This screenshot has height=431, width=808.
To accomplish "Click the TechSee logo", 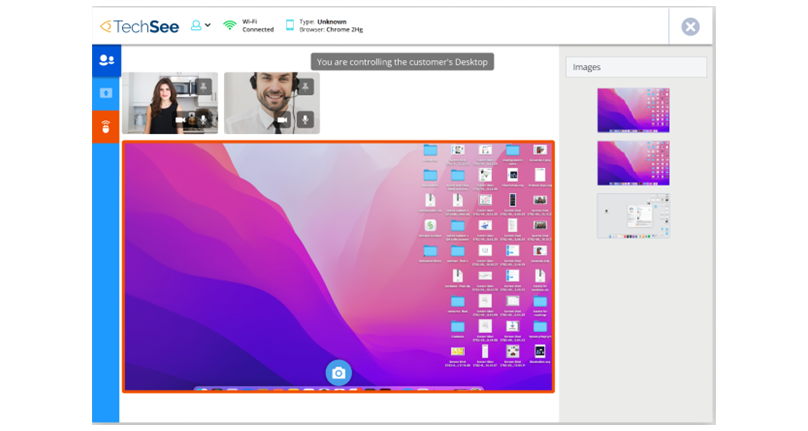I will (140, 26).
